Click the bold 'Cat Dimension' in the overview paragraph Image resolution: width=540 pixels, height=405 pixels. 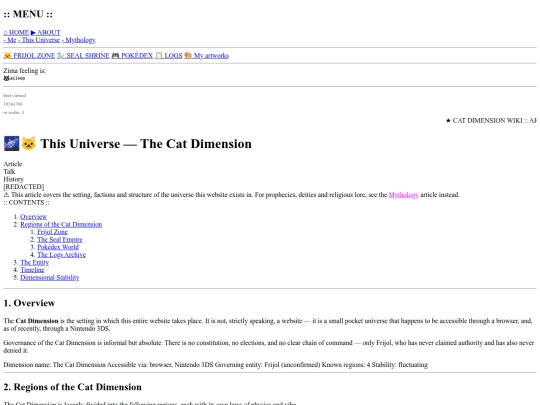pyautogui.click(x=37, y=321)
